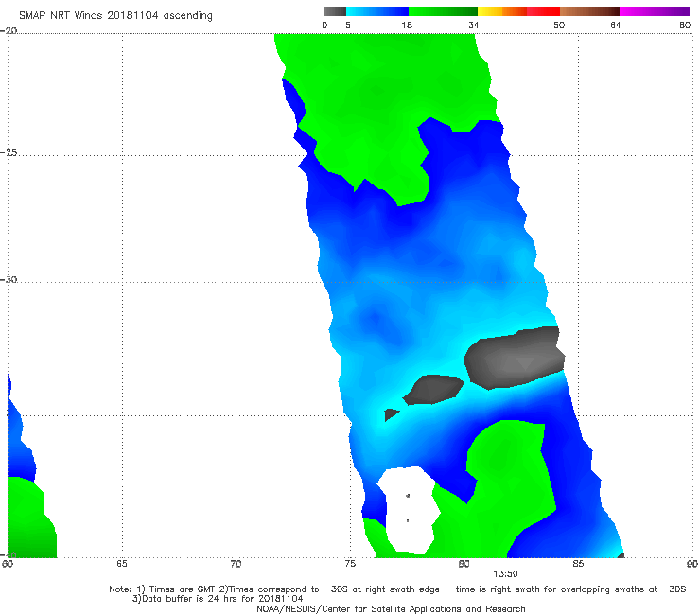Click the color bar label '5'

click(x=348, y=25)
